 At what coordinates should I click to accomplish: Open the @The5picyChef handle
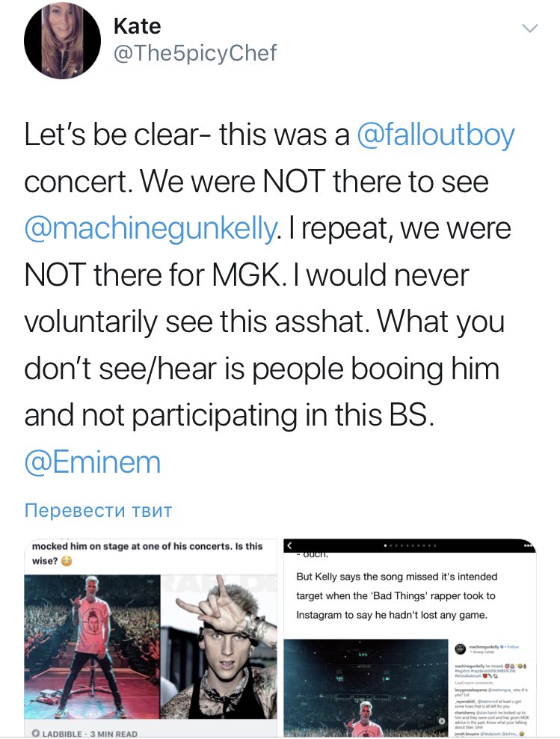[x=194, y=53]
